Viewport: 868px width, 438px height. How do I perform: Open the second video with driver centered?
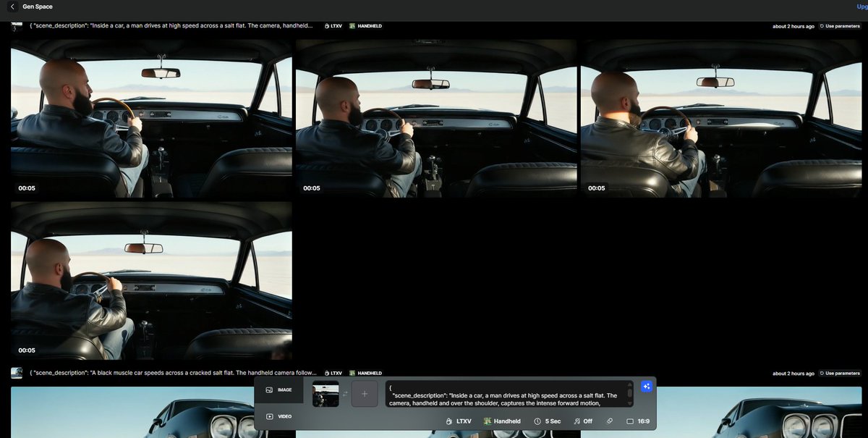[436, 119]
